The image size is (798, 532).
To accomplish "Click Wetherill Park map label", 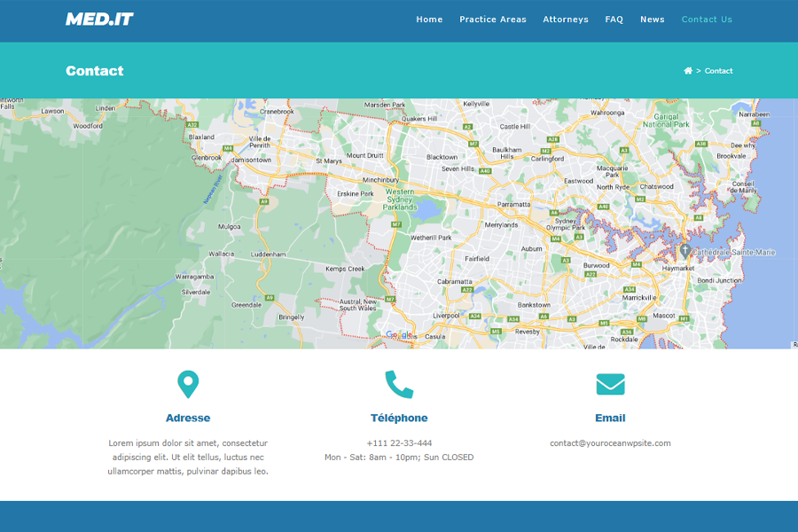I will click(431, 238).
